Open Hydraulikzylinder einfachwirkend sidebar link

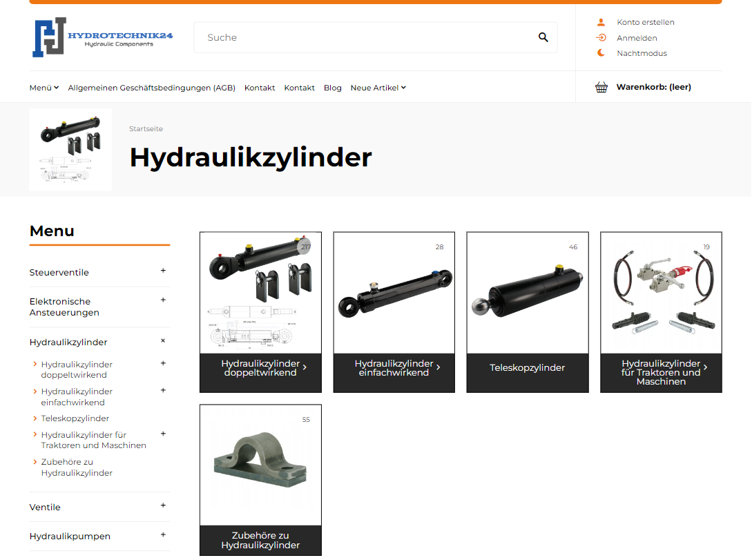tap(77, 397)
